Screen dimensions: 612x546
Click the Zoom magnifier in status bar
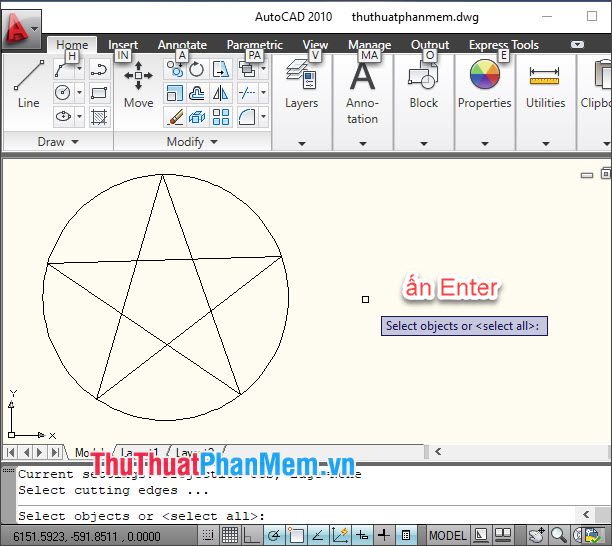(x=559, y=535)
